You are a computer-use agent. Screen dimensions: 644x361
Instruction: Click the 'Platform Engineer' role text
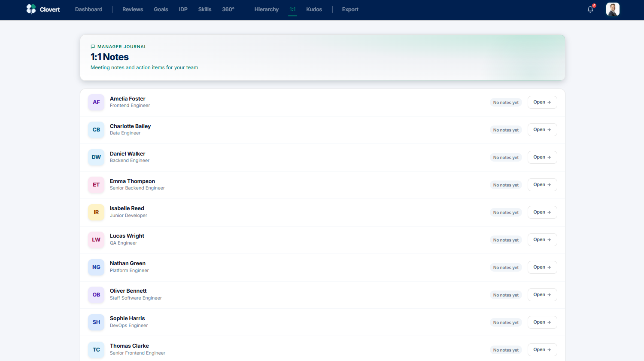(129, 271)
